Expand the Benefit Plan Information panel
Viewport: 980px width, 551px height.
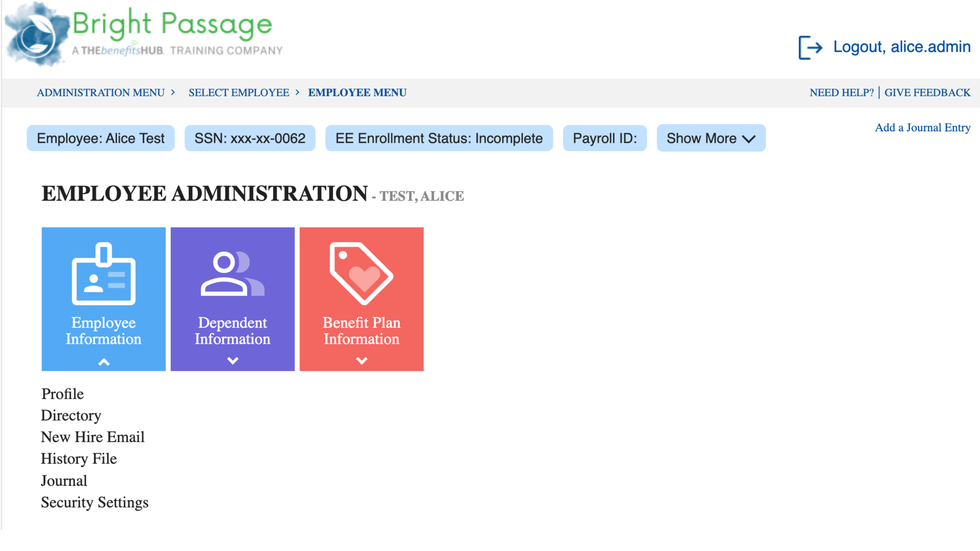pos(361,362)
